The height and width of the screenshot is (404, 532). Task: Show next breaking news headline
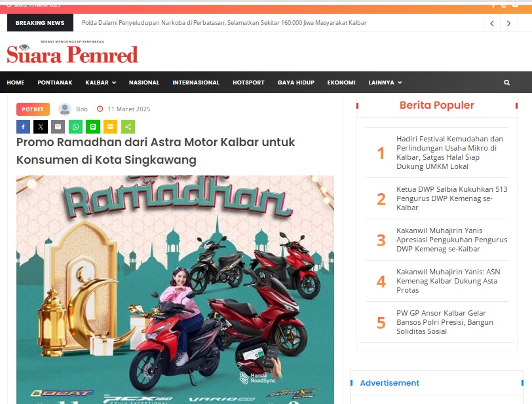point(508,24)
